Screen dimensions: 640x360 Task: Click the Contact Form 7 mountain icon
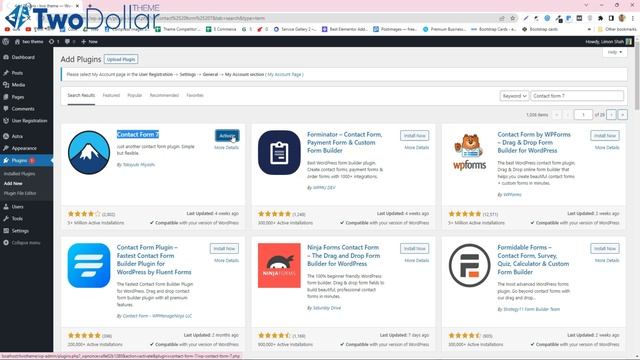tap(89, 153)
